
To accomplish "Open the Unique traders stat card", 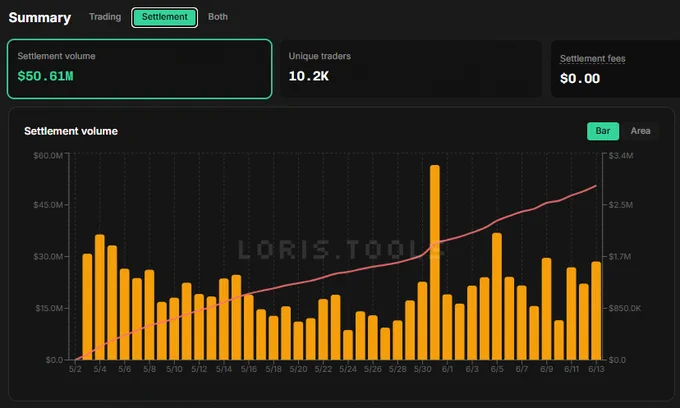I will coord(411,69).
